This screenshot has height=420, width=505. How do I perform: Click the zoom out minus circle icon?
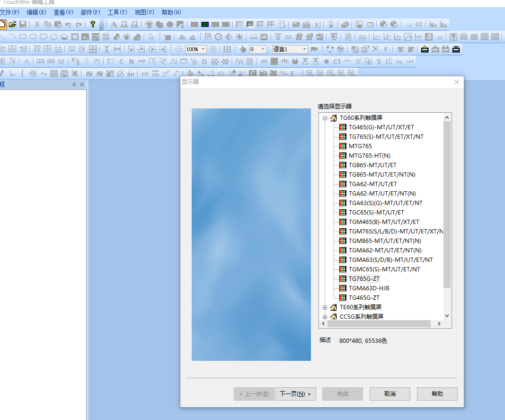(179, 49)
